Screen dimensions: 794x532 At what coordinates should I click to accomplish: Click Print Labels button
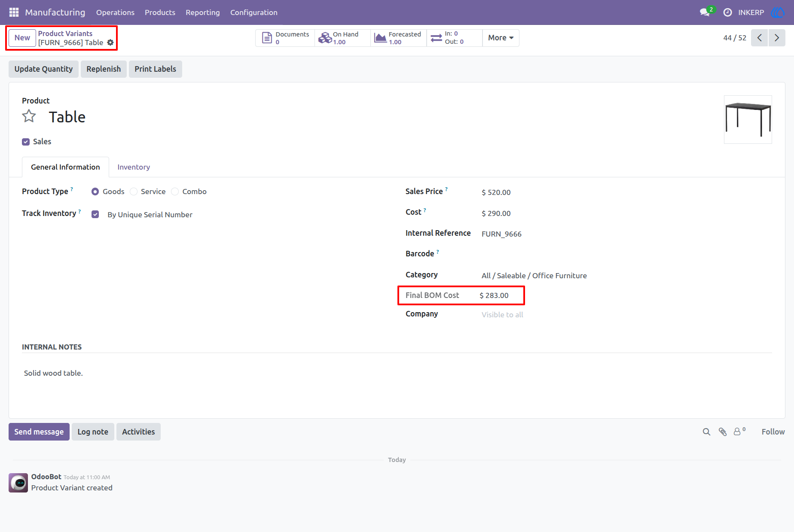click(155, 69)
